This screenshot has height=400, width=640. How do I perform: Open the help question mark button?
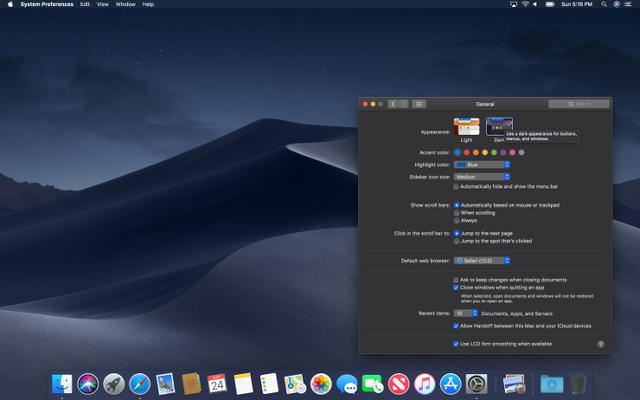click(600, 344)
